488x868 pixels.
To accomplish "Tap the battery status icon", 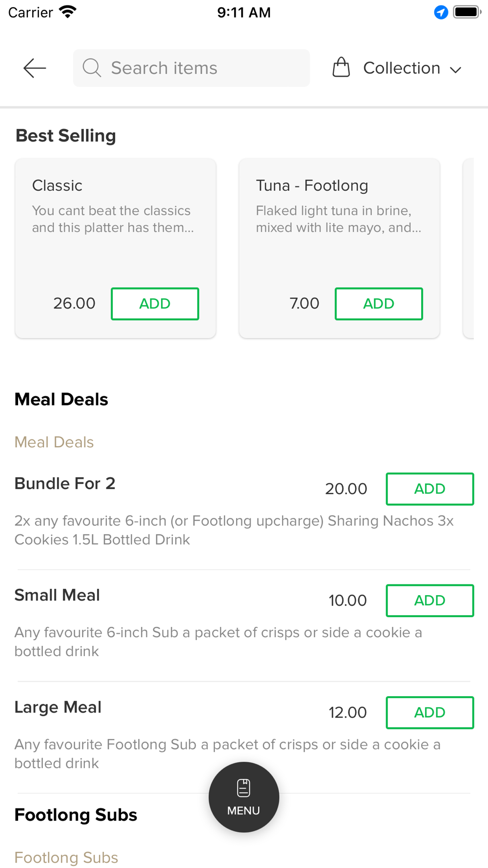I will 467,12.
